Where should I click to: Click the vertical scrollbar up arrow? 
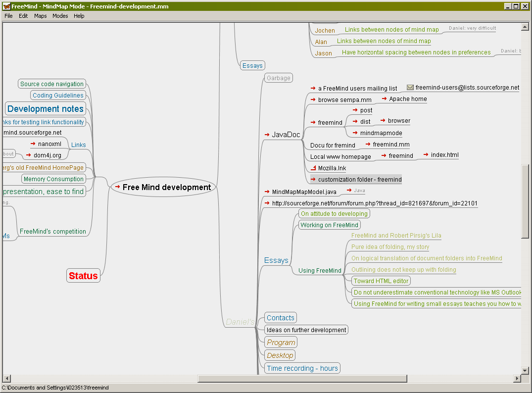coord(525,27)
